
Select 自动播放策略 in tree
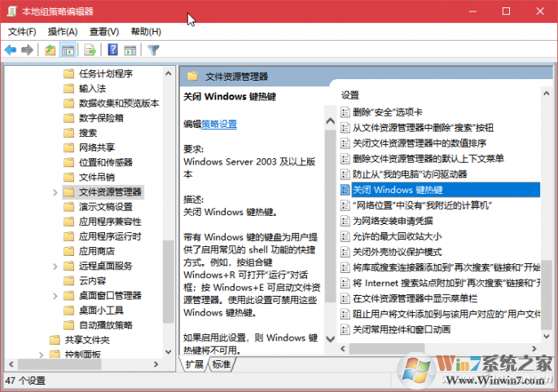[x=106, y=324]
